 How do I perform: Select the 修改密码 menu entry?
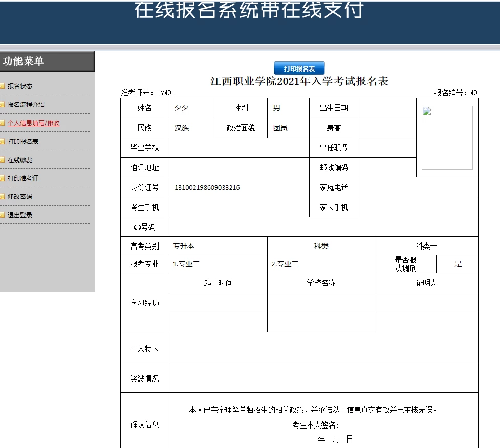tap(20, 197)
